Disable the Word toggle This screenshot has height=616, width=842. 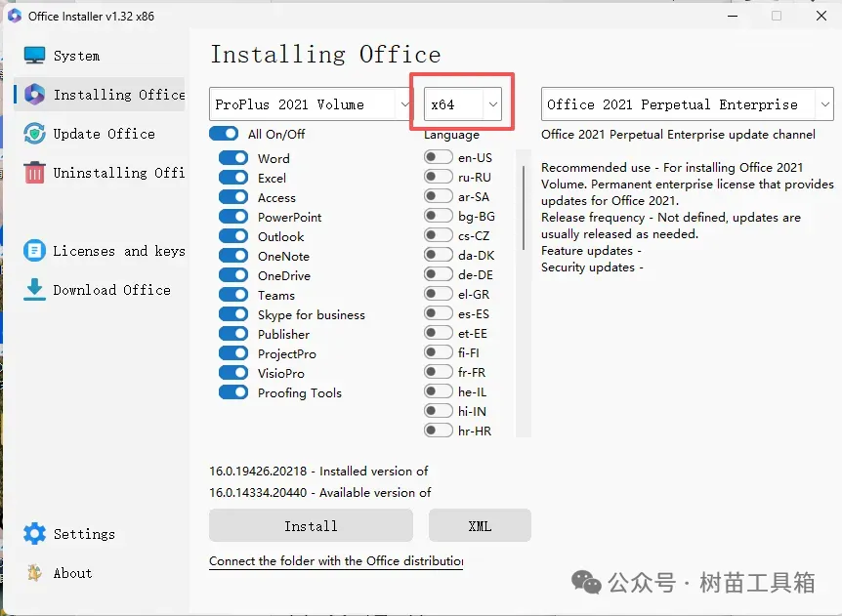[x=233, y=158]
